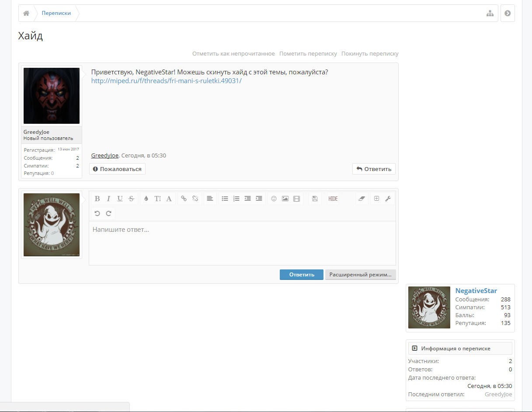
Task: Insert an image with the picture icon
Action: coord(285,199)
